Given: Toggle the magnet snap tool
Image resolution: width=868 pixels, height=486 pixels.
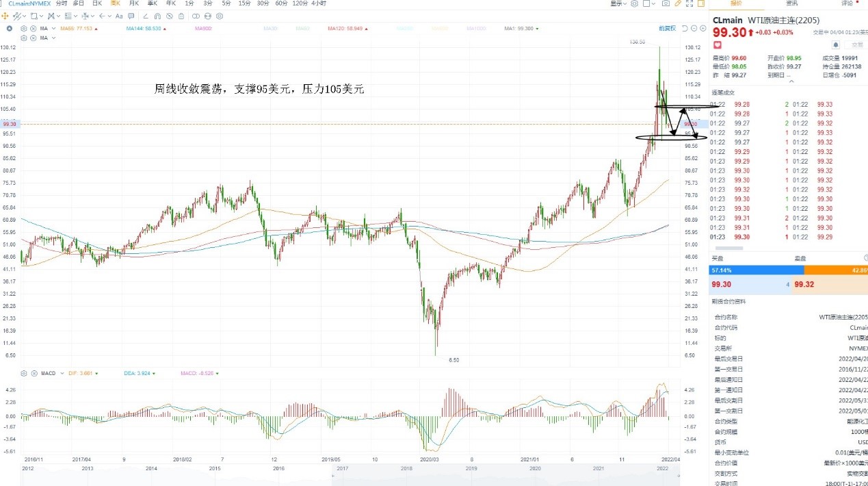Looking at the screenshot, I should pyautogui.click(x=157, y=16).
